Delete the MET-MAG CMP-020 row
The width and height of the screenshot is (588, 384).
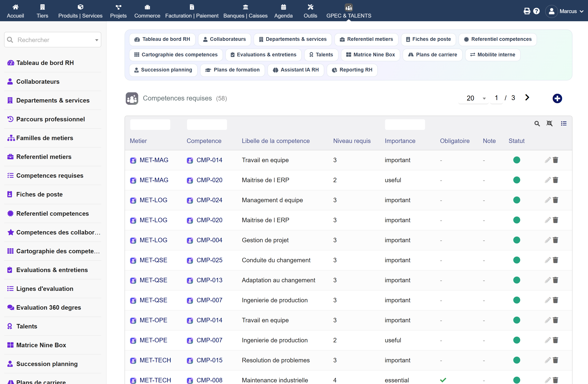coord(555,180)
